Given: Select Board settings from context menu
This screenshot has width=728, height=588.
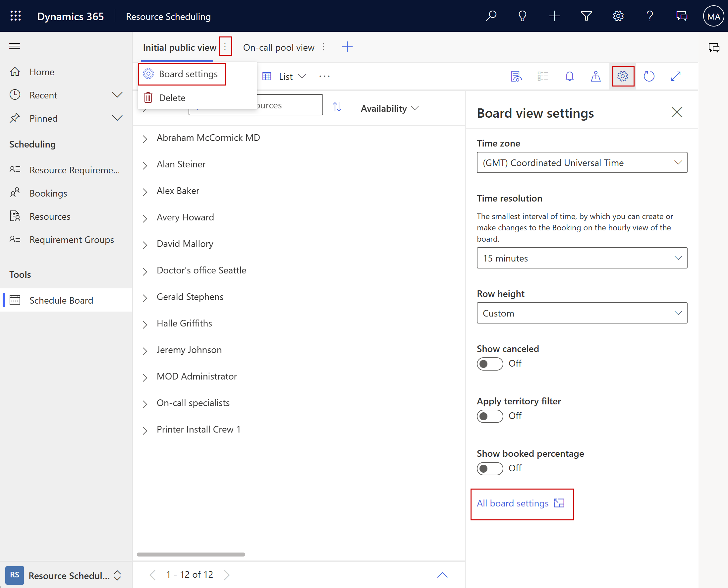Looking at the screenshot, I should click(188, 74).
